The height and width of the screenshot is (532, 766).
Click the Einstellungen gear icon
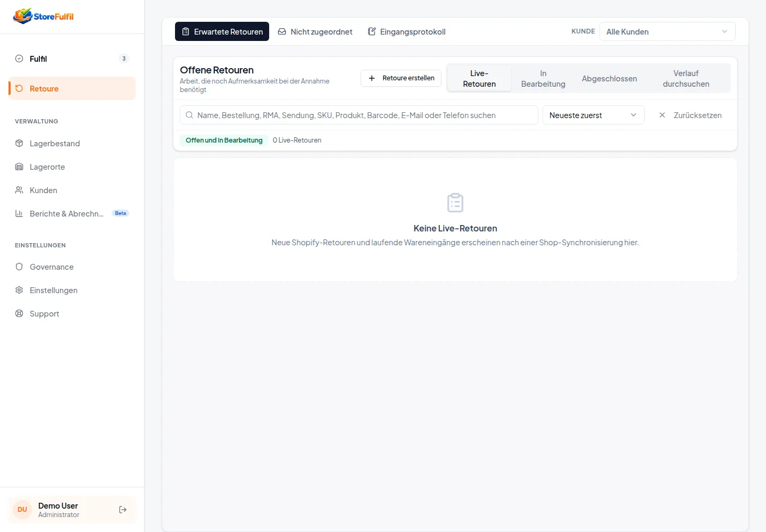[x=19, y=290]
